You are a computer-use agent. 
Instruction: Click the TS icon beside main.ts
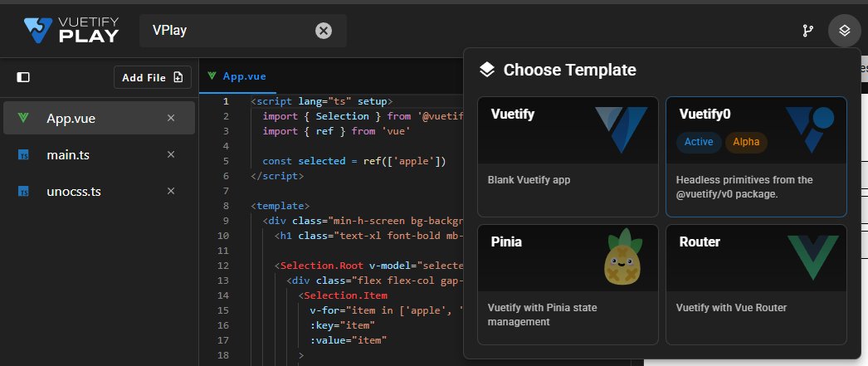[23, 155]
